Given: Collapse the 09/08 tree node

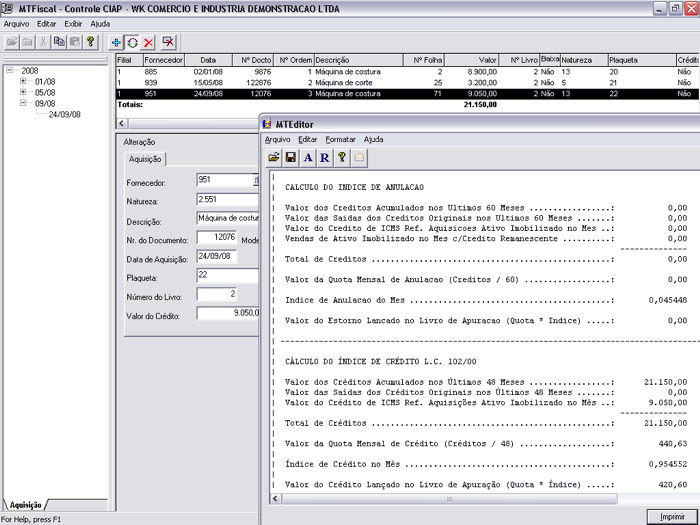Looking at the screenshot, I should (x=23, y=103).
